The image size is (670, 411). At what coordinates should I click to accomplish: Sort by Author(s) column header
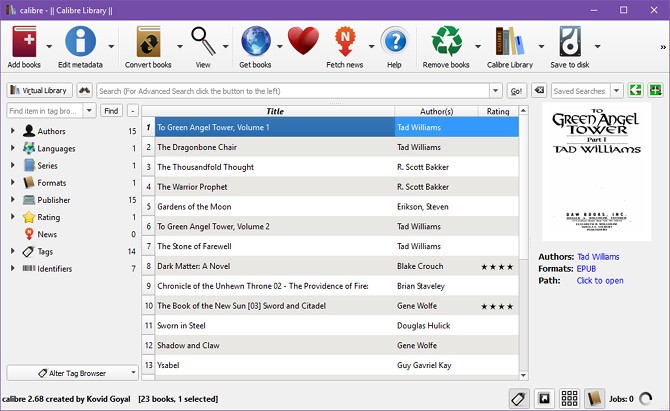(x=436, y=111)
